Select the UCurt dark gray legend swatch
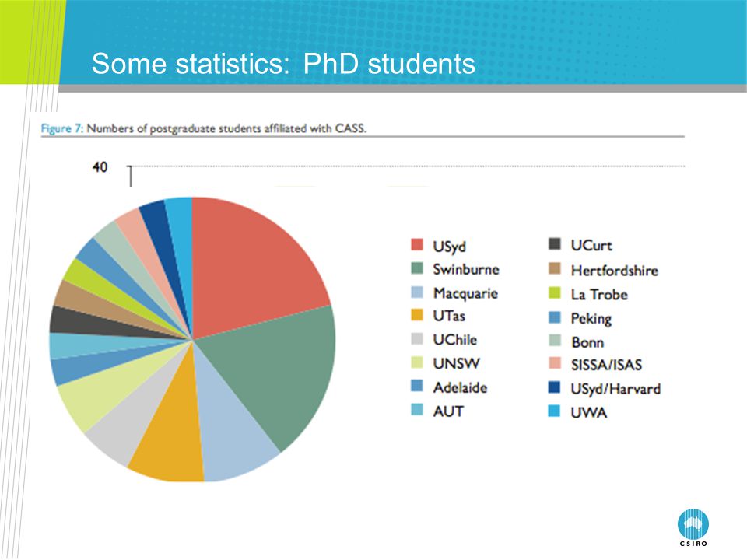This screenshot has height=560, width=747. 555,243
